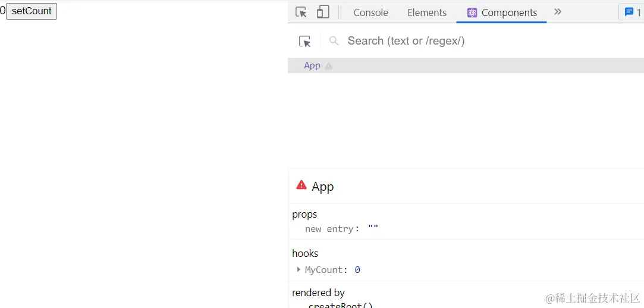Switch to the Elements tab

427,12
